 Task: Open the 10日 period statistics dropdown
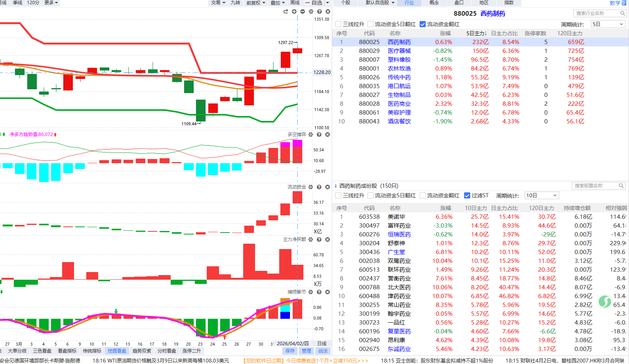click(x=542, y=195)
